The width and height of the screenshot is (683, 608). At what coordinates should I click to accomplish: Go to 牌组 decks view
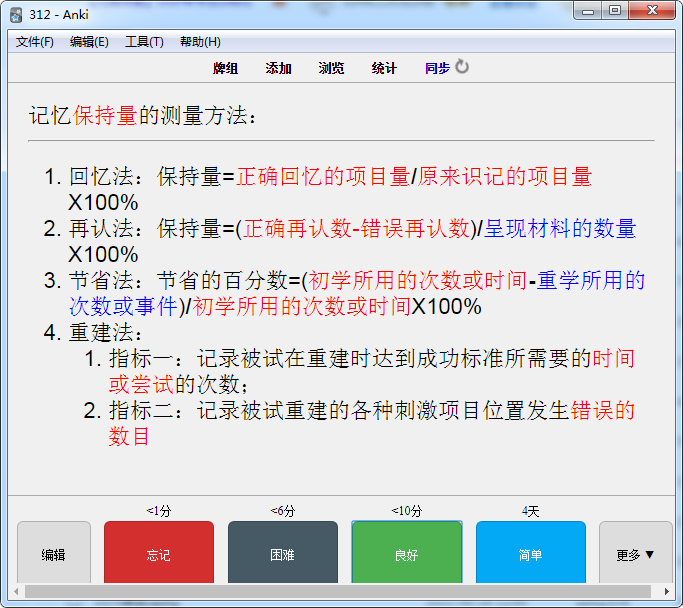(225, 68)
